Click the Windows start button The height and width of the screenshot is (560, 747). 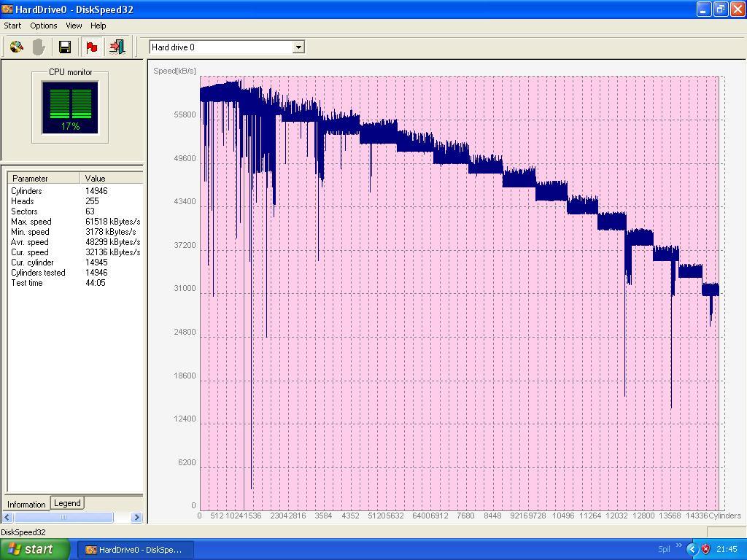(35, 549)
